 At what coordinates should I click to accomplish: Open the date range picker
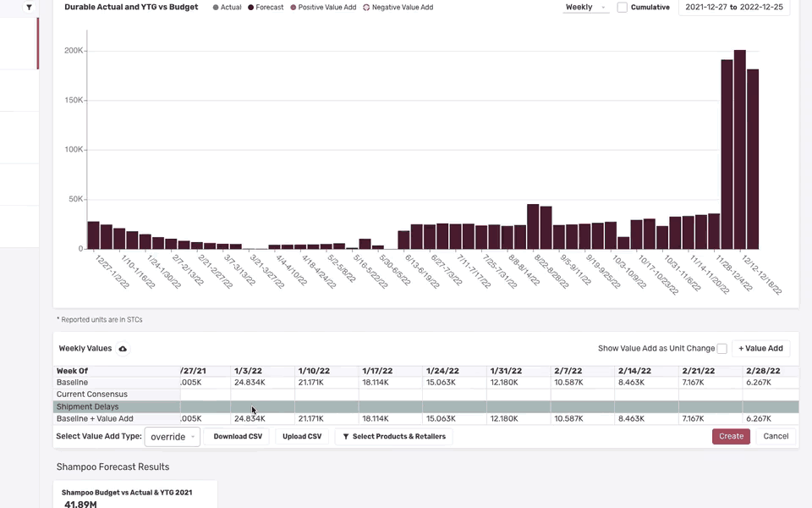(733, 8)
